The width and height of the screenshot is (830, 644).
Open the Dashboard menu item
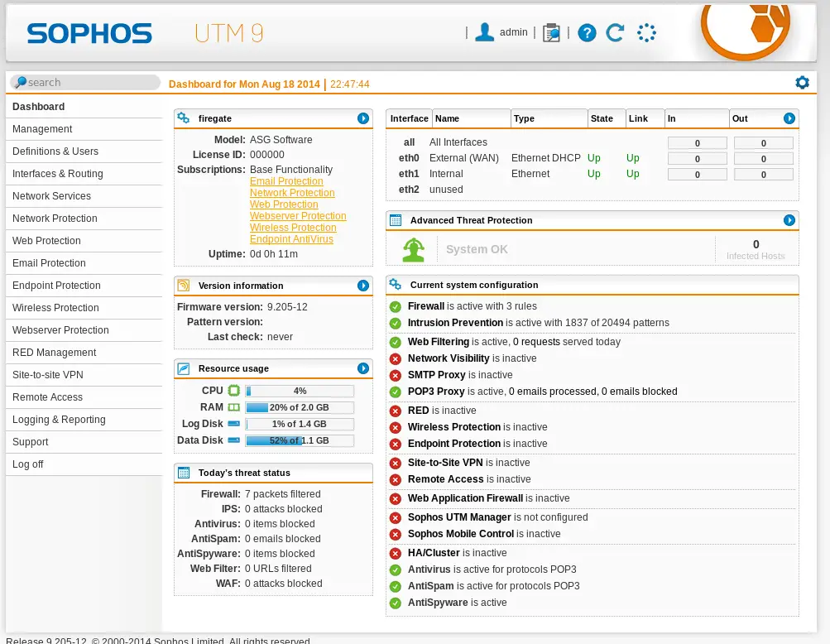click(84, 107)
